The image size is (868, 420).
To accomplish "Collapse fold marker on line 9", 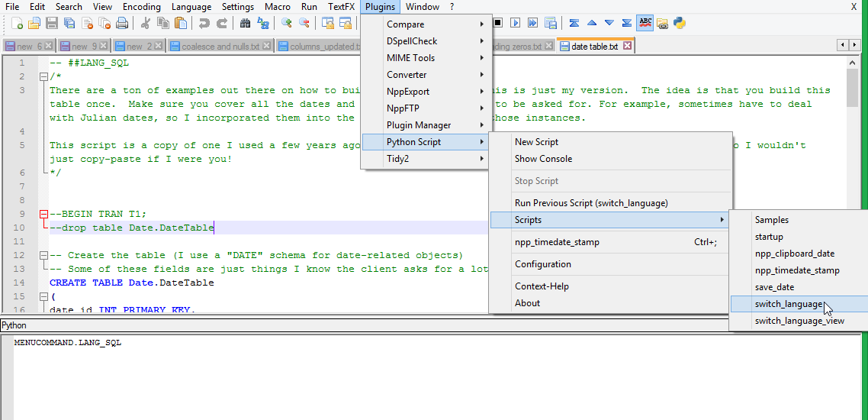I will point(43,215).
